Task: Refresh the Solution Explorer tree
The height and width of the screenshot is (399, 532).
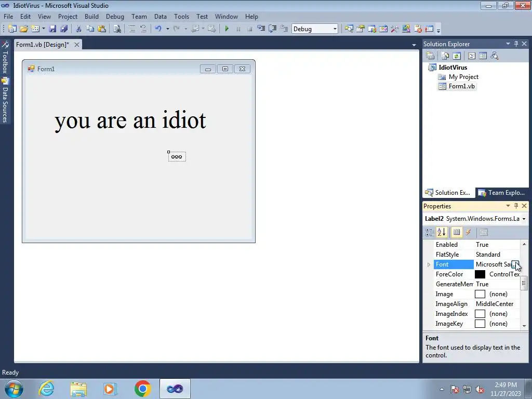Action: (x=457, y=56)
